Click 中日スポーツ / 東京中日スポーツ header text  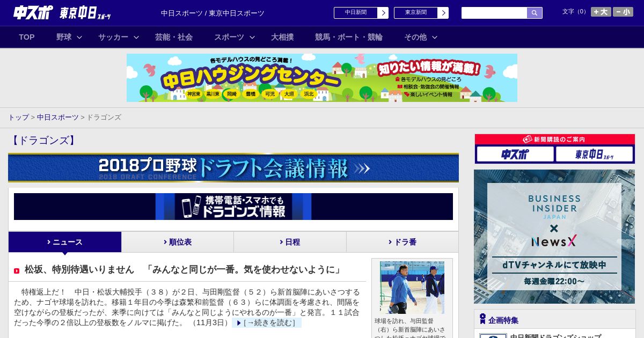213,13
